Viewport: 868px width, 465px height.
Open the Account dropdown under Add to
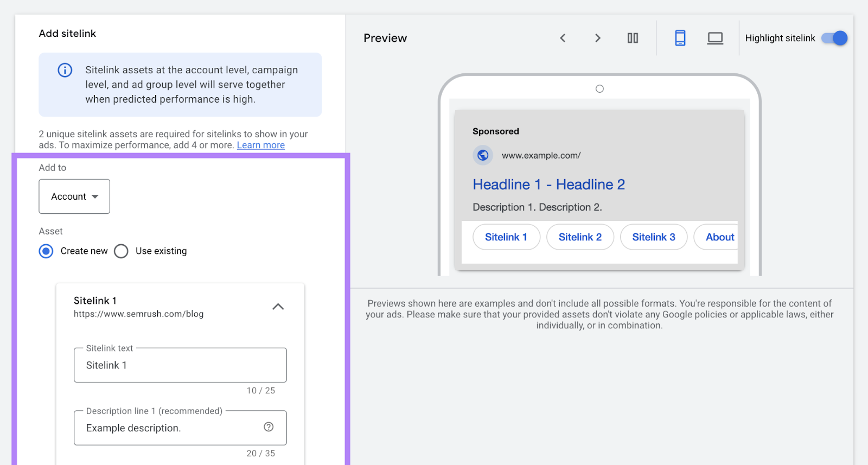74,196
